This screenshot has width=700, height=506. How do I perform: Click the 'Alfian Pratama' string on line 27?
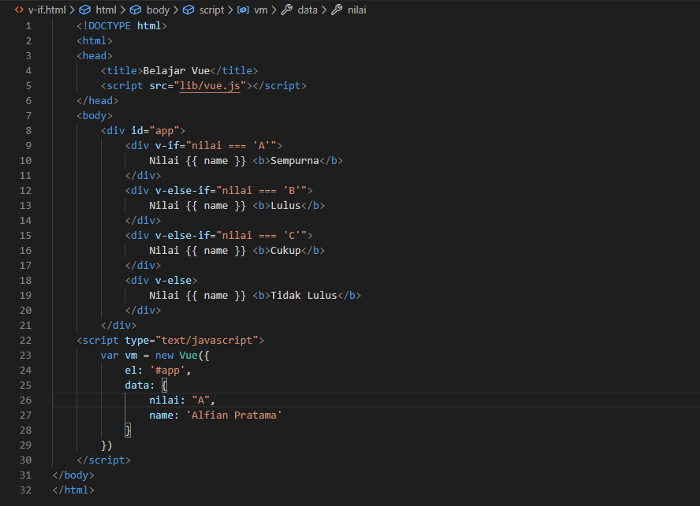click(x=234, y=415)
